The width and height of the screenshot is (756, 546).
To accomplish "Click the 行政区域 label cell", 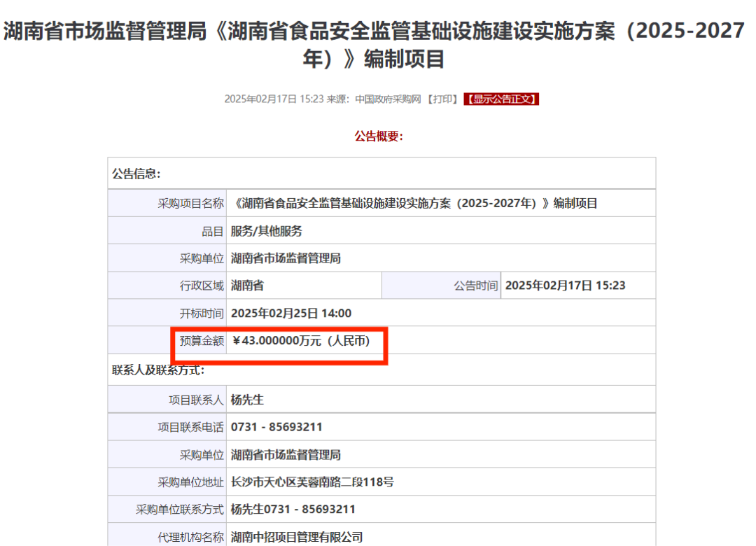I will pos(167,286).
